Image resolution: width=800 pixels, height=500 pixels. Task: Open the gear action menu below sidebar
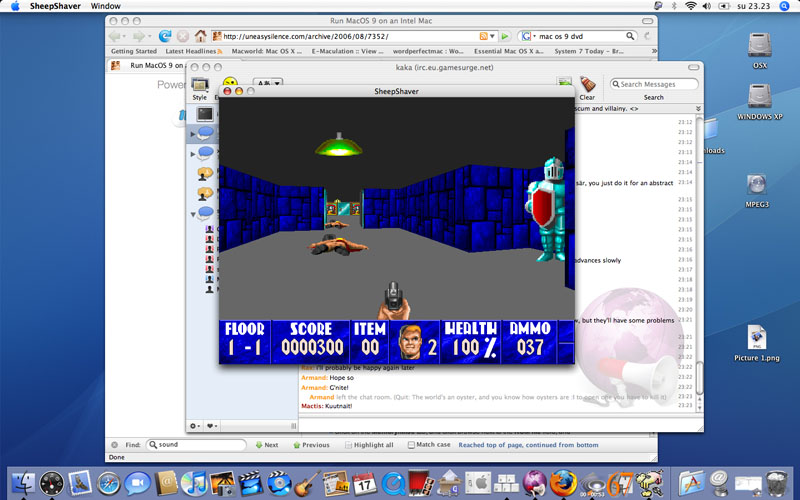tap(195, 426)
